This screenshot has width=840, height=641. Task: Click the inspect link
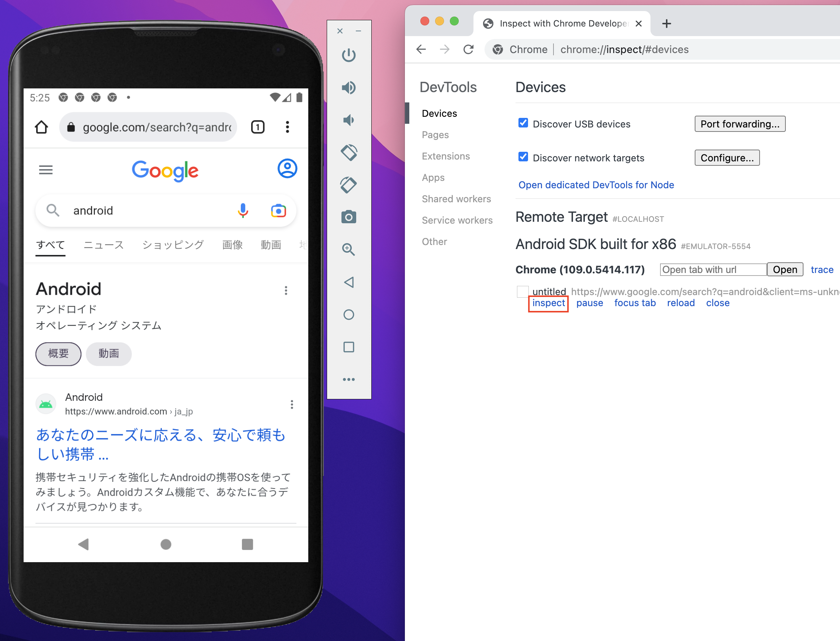pos(548,303)
